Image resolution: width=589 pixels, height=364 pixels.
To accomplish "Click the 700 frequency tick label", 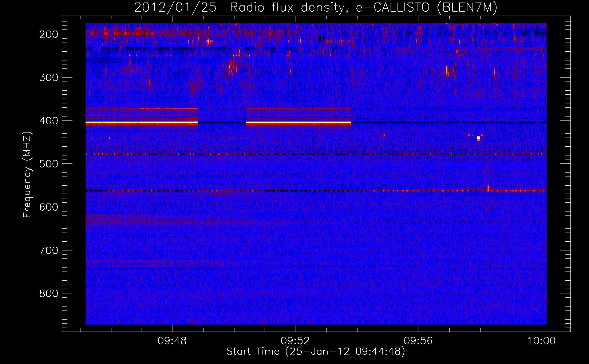I will point(49,250).
